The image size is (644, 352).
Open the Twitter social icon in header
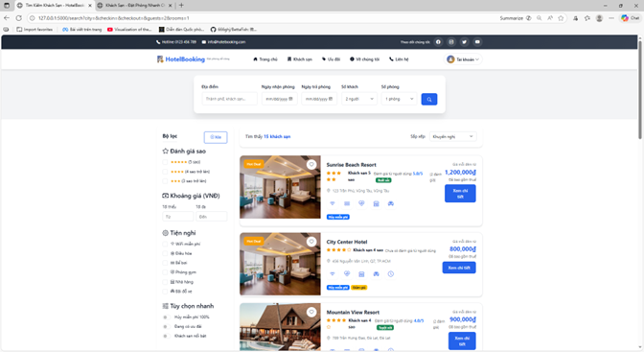tap(464, 42)
